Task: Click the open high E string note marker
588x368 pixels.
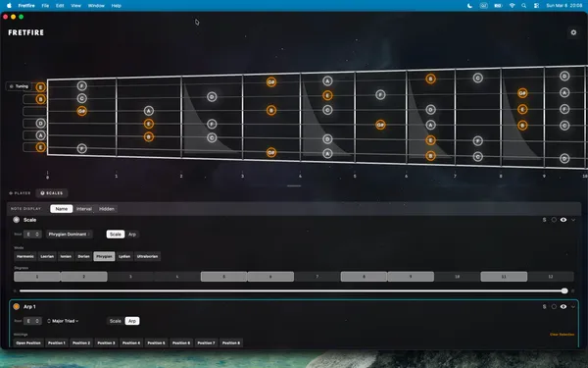Action: 40,87
